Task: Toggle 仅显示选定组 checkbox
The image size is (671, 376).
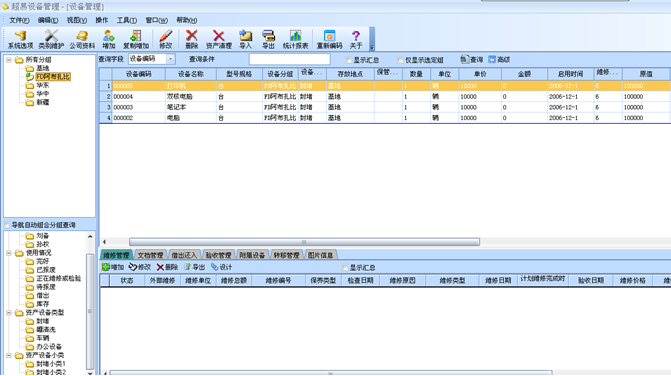Action: (x=401, y=60)
